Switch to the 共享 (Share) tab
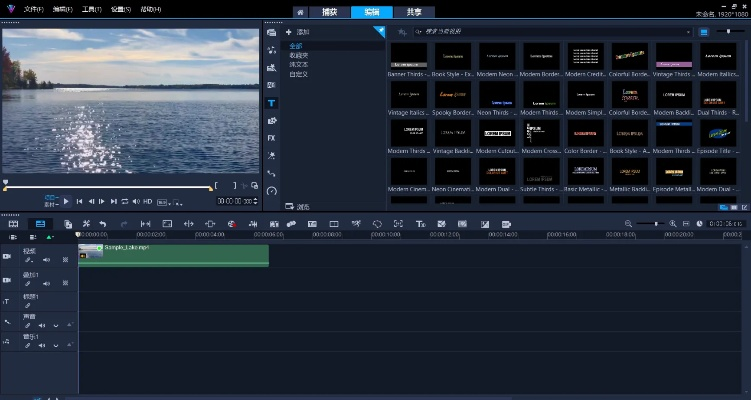751x400 pixels. pyautogui.click(x=413, y=11)
